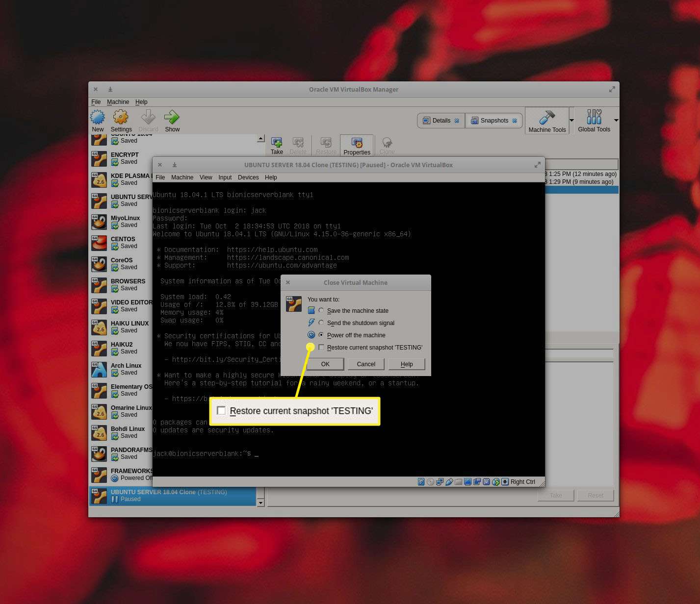The width and height of the screenshot is (700, 604).
Task: Click the Reset button in snapshot pane
Action: click(596, 495)
